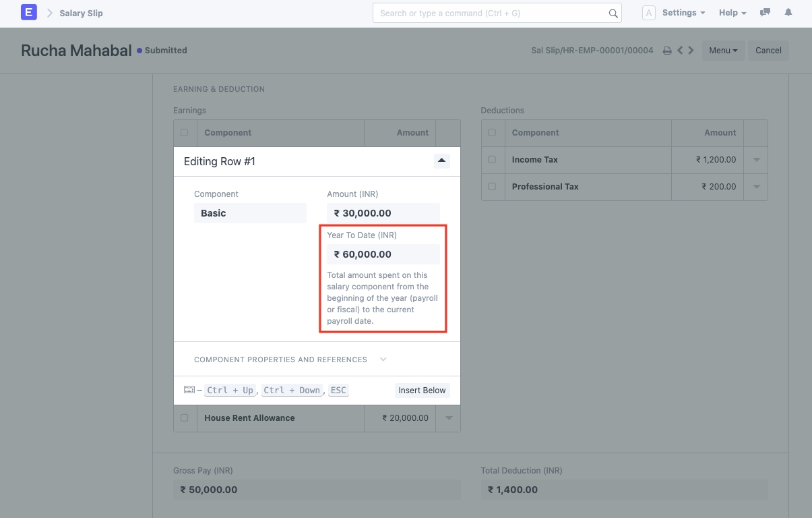Click the Insert Below button
The height and width of the screenshot is (518, 812).
point(422,390)
